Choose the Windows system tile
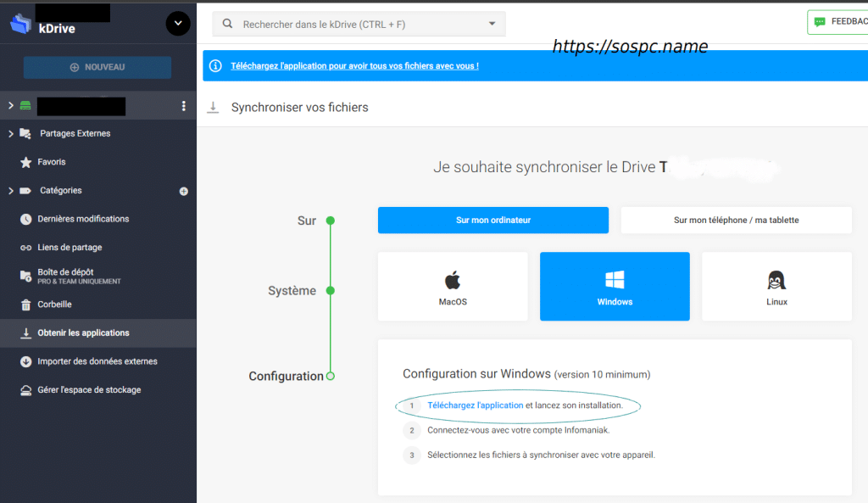868x503 pixels. tap(615, 287)
